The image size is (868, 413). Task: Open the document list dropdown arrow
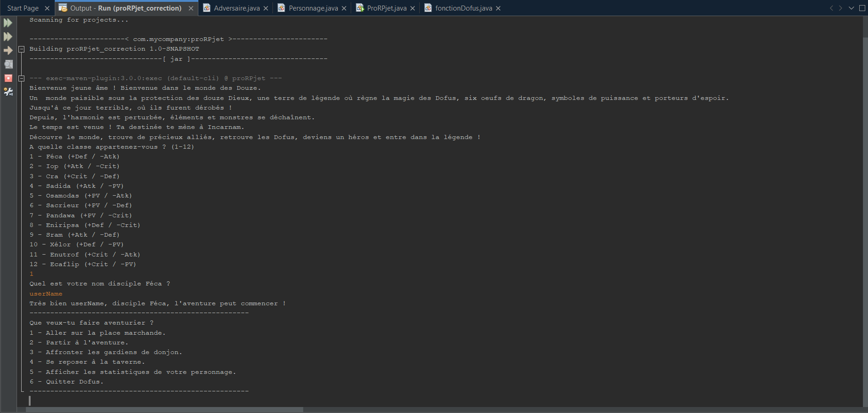[851, 8]
